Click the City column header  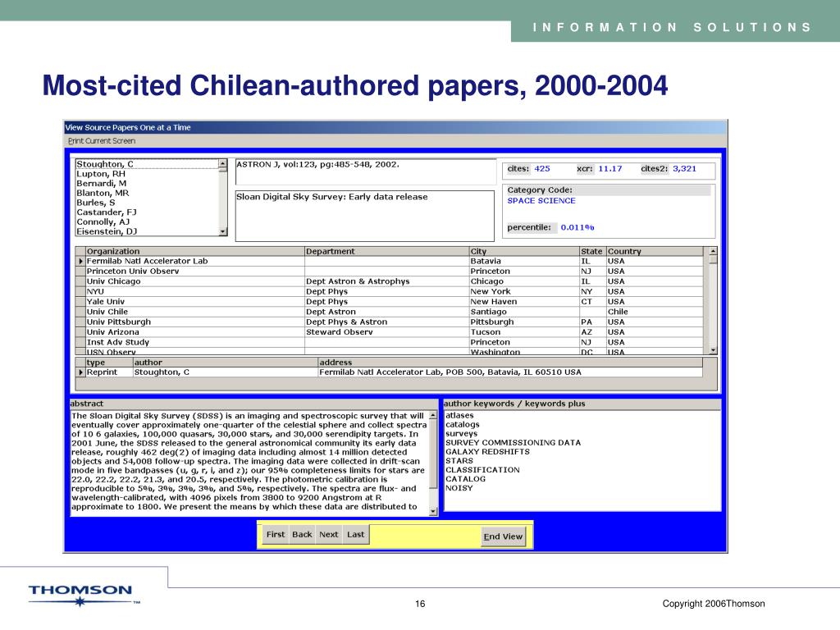click(x=524, y=251)
